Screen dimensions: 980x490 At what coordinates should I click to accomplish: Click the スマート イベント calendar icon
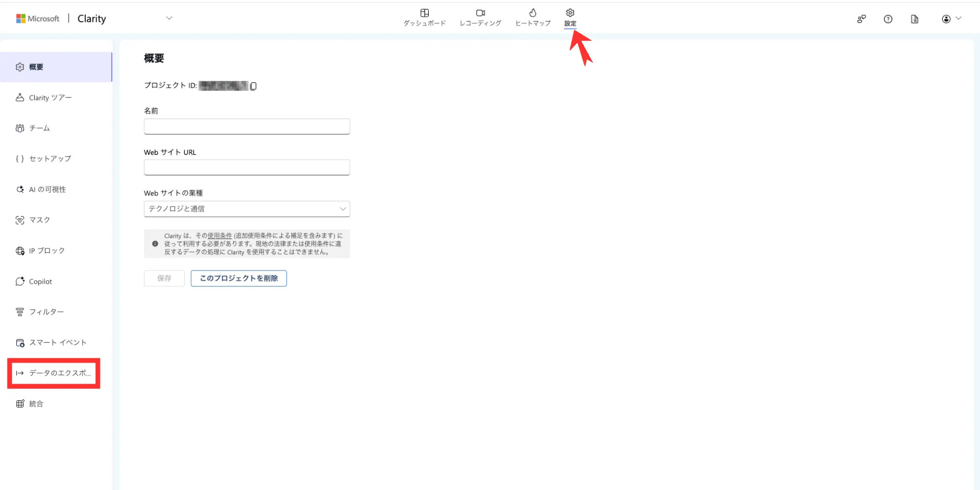pos(20,343)
